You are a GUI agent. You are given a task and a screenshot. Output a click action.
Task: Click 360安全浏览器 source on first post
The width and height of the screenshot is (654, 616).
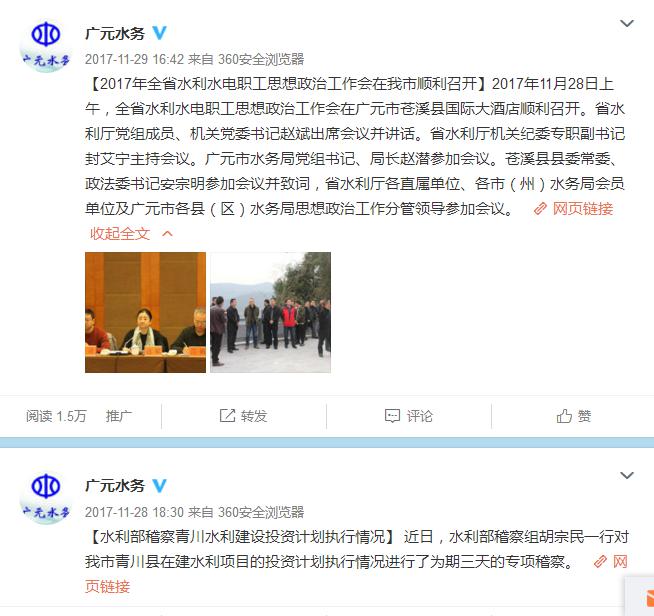point(261,59)
